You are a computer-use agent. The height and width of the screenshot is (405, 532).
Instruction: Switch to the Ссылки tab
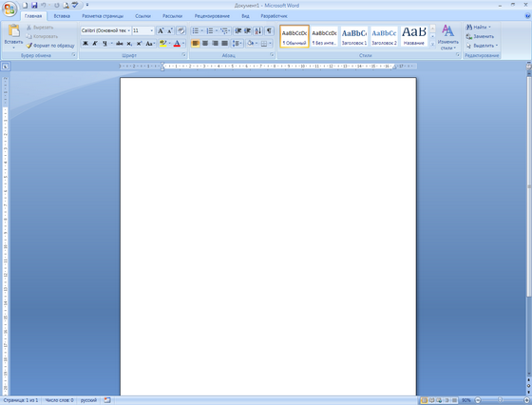pyautogui.click(x=142, y=16)
